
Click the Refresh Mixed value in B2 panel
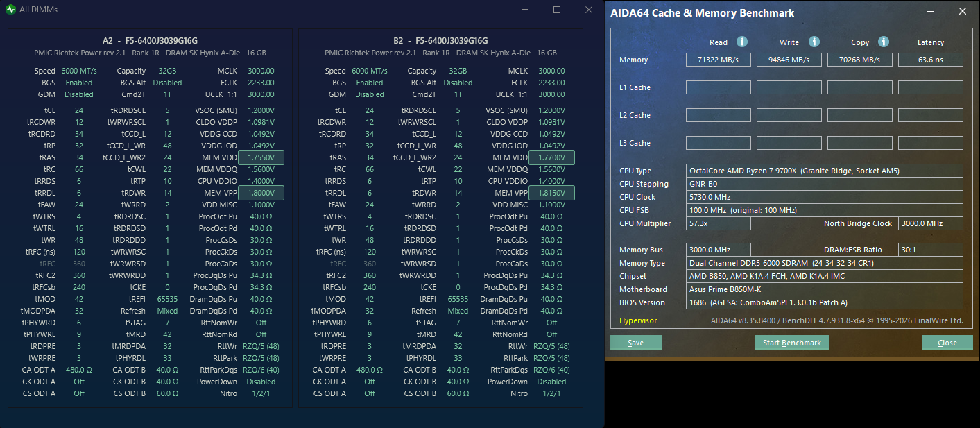click(x=458, y=311)
